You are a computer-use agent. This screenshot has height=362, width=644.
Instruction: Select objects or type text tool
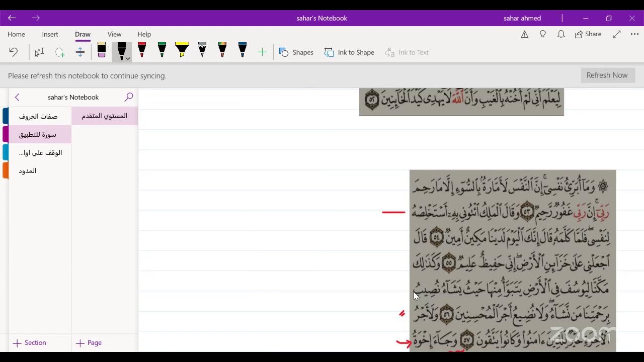click(39, 52)
